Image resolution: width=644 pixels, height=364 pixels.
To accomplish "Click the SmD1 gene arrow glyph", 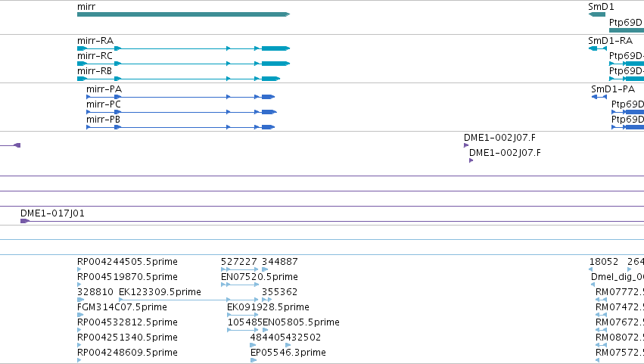I will (597, 14).
